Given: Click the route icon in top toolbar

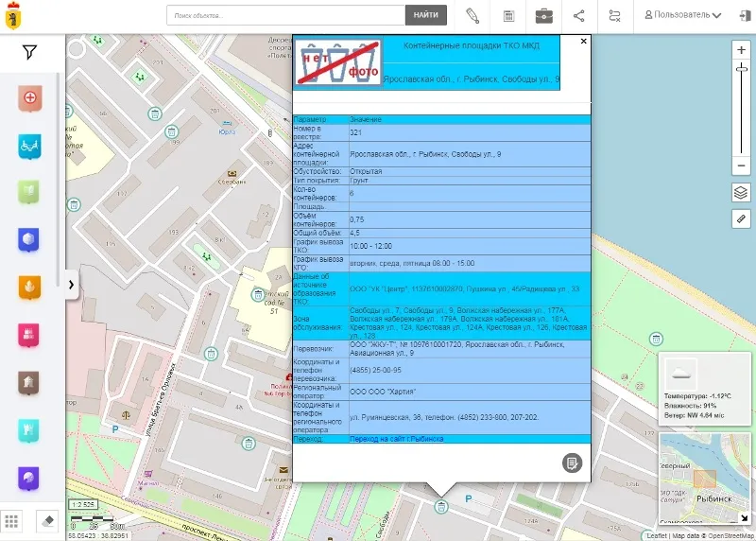Looking at the screenshot, I should click(615, 15).
